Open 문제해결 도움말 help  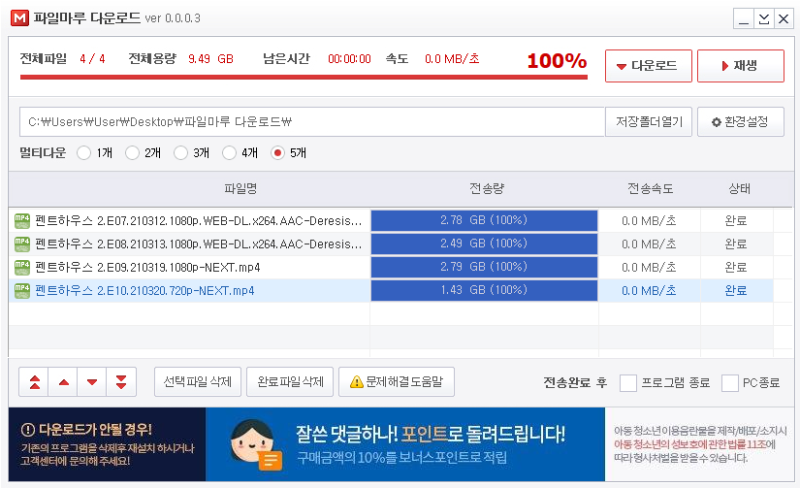click(396, 382)
